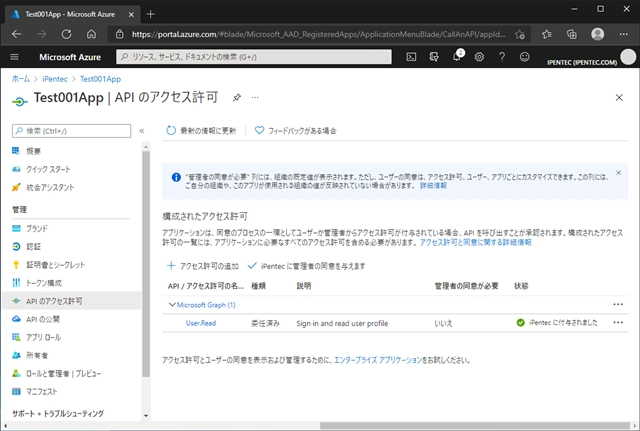The image size is (640, 431).
Task: Open the directory and subscription filter icon
Action: point(434,57)
